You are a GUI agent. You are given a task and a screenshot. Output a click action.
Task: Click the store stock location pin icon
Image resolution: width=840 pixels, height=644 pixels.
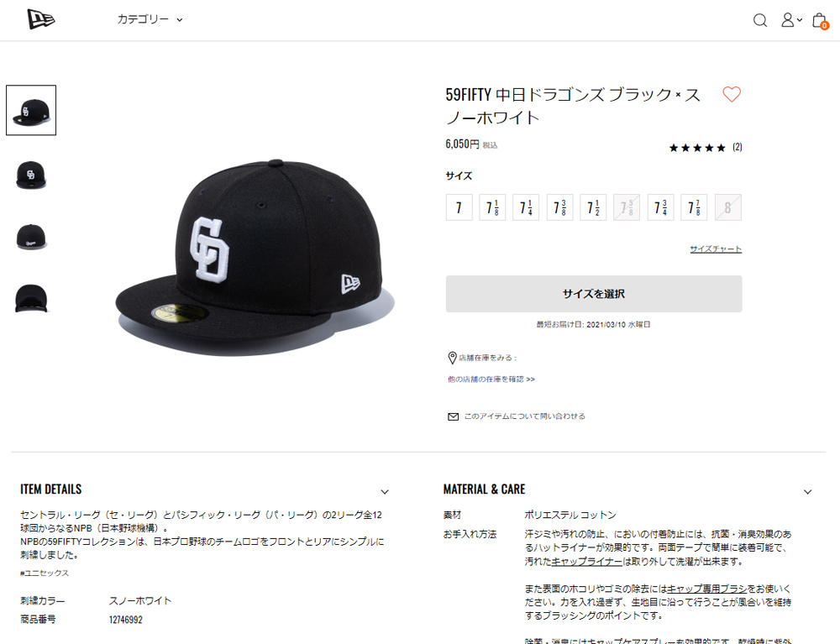[x=452, y=358]
